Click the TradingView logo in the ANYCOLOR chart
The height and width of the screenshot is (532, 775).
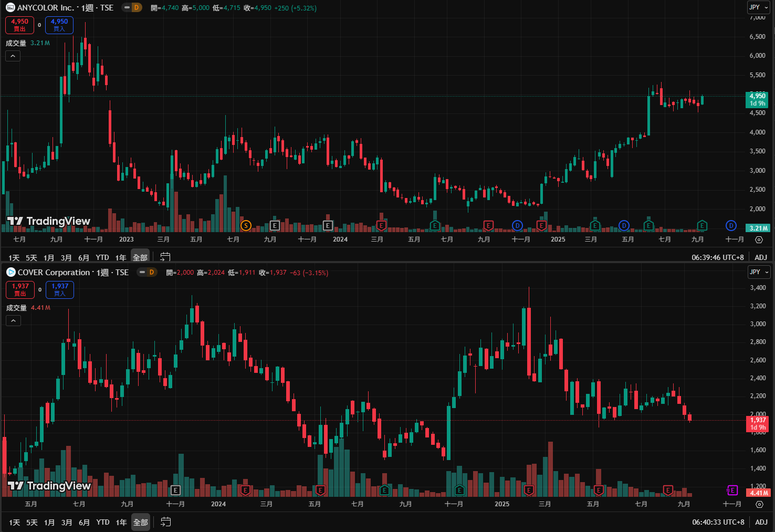[48, 221]
